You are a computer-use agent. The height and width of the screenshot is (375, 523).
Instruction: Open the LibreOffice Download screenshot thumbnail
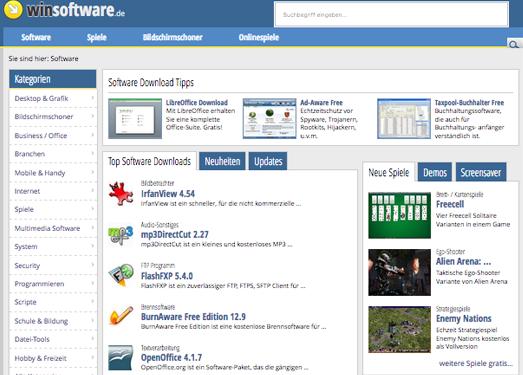click(135, 118)
